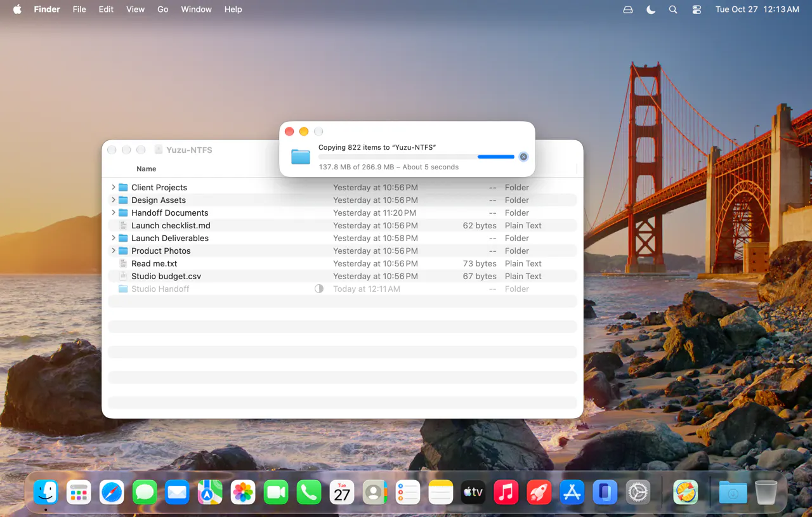
Task: Open Safari from the Dock
Action: coord(112,492)
